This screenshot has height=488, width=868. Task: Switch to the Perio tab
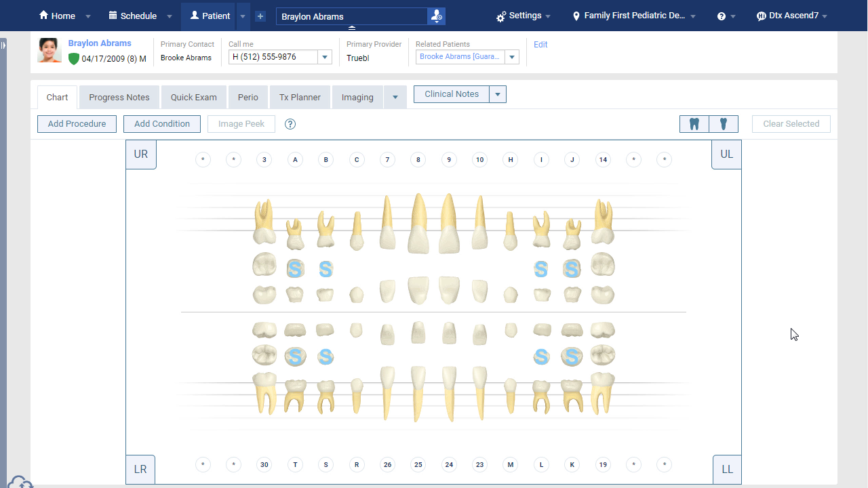(248, 98)
